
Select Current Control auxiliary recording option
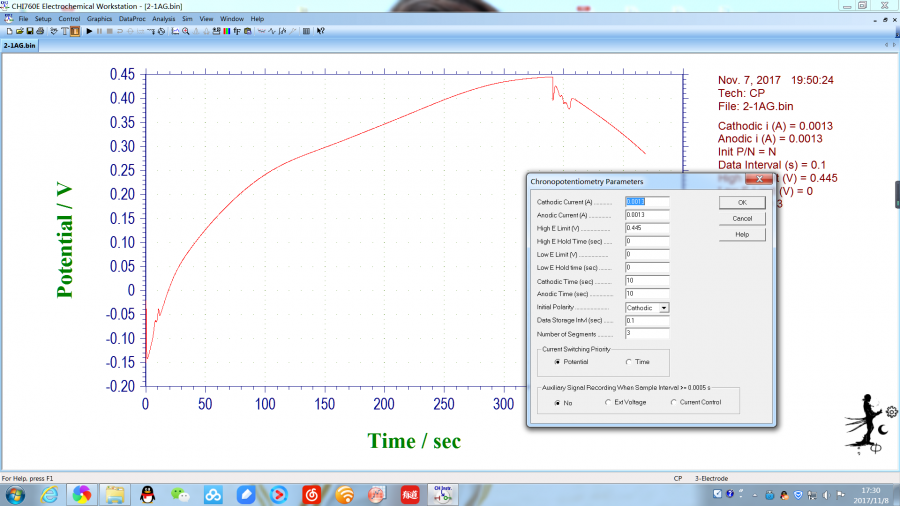(x=696, y=403)
